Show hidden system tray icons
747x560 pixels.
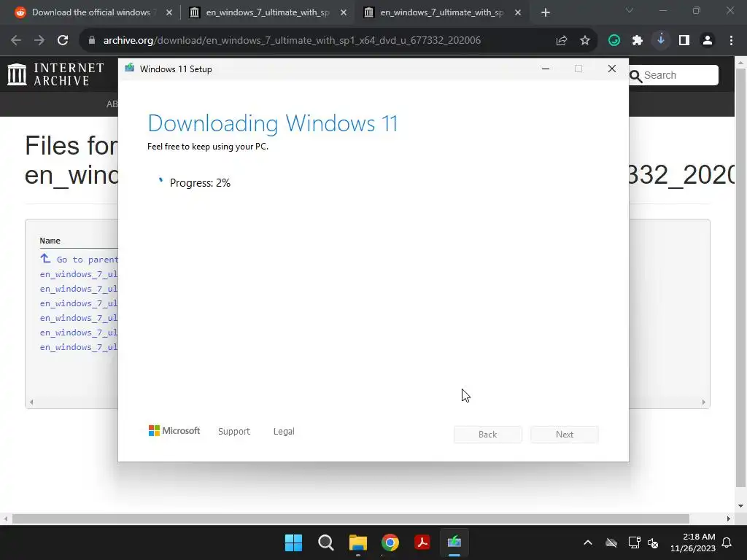[x=588, y=542]
